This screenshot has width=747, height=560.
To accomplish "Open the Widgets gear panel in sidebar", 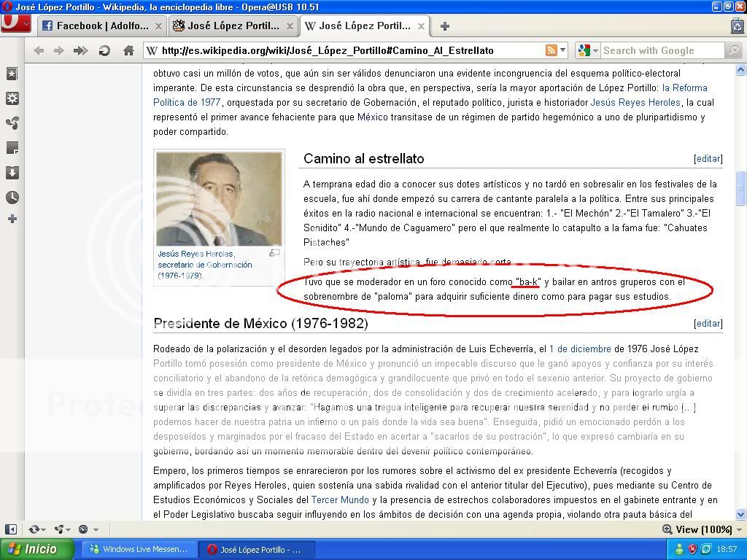I will click(12, 98).
